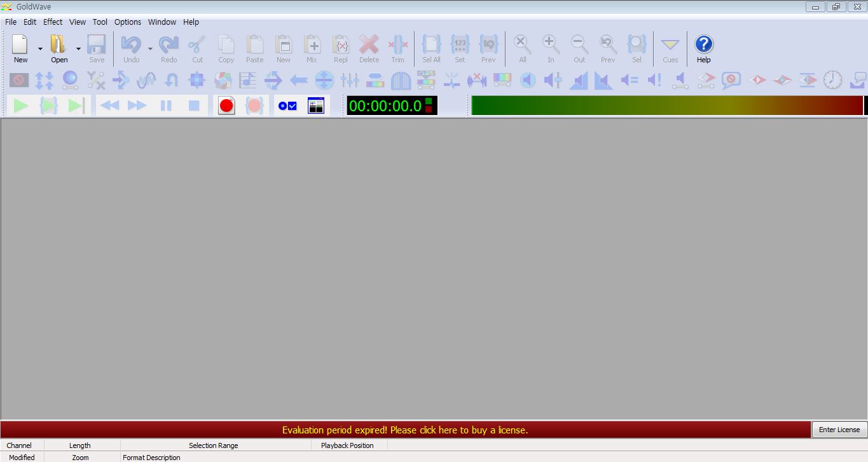Click the Rewind playback button
The height and width of the screenshot is (462, 868).
pyautogui.click(x=110, y=105)
